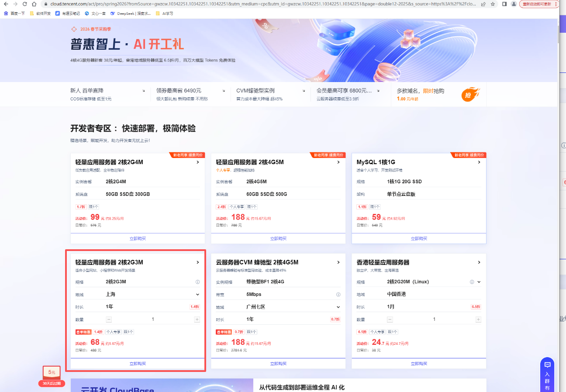Click the plus stepper to increase 数量
This screenshot has width=566, height=392.
click(197, 319)
